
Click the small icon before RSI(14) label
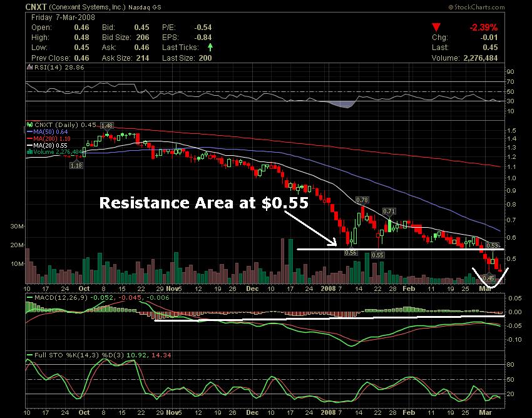(30, 67)
